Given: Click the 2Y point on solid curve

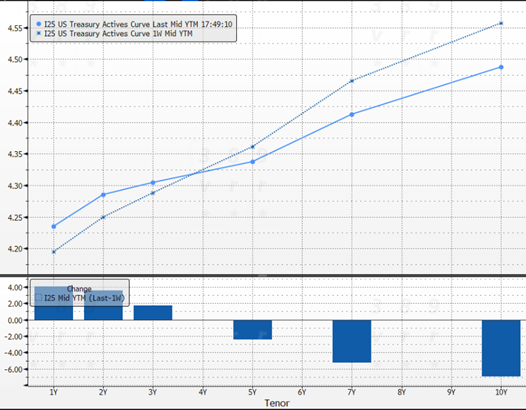Looking at the screenshot, I should click(103, 195).
